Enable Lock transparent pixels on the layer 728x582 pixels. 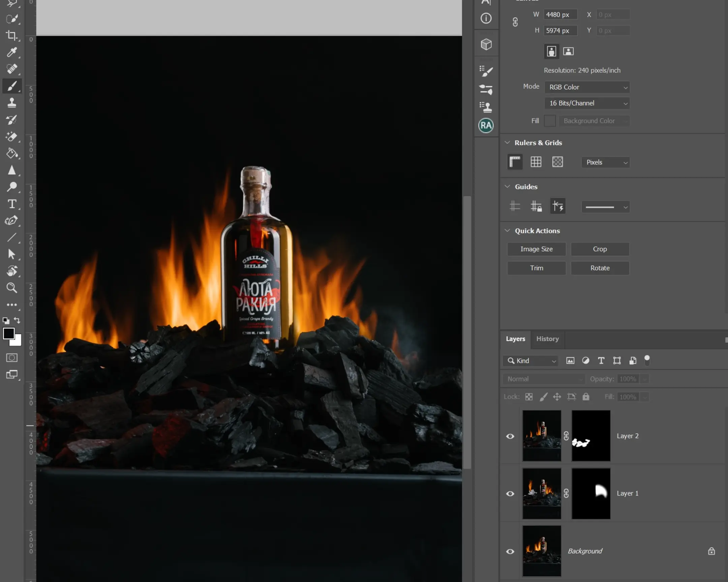[528, 397]
